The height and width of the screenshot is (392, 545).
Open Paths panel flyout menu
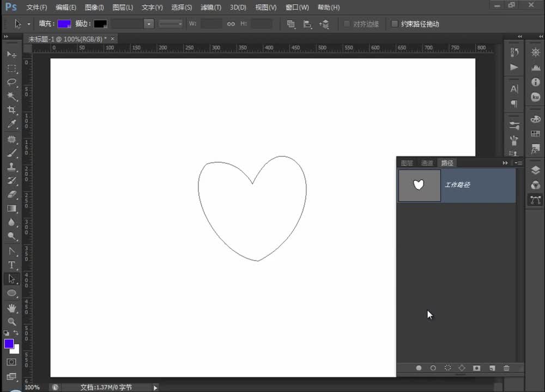[x=518, y=163]
